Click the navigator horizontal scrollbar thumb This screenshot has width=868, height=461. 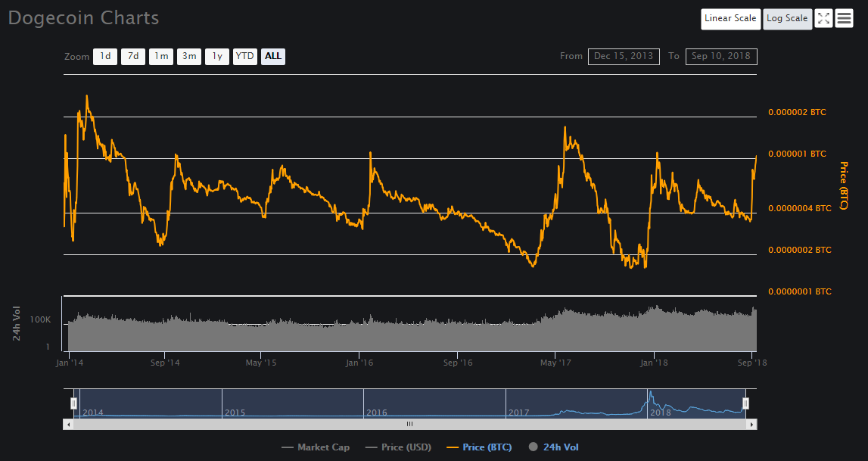click(409, 425)
